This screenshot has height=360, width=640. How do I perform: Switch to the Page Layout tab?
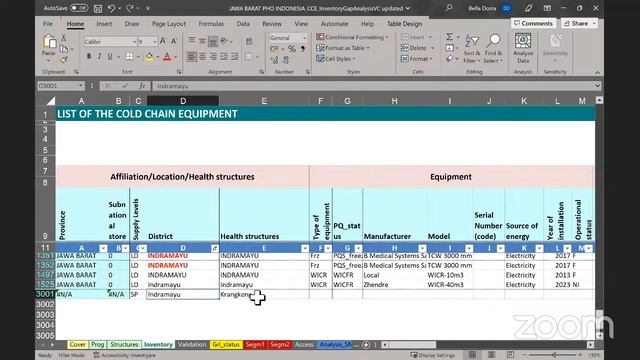click(x=169, y=24)
